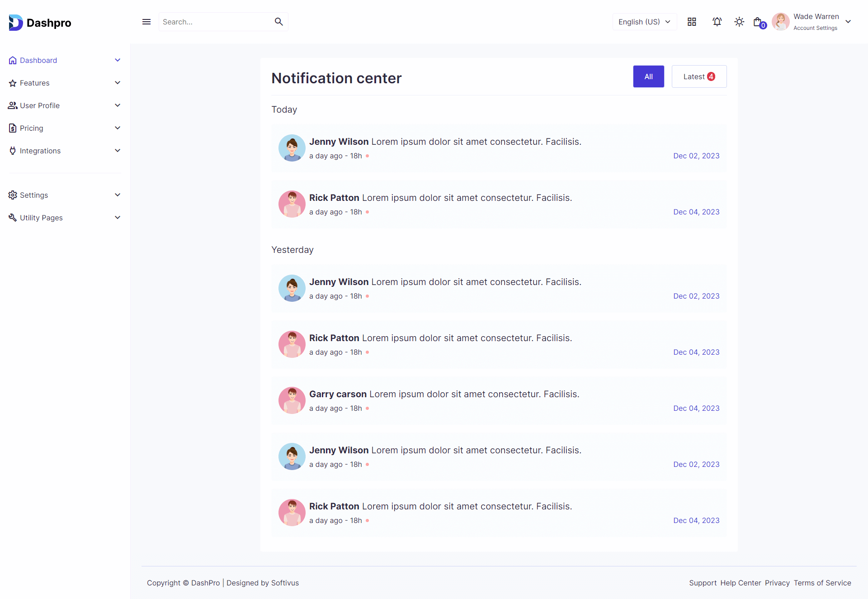Image resolution: width=868 pixels, height=599 pixels.
Task: Click the Settings gear sidebar icon
Action: (13, 195)
